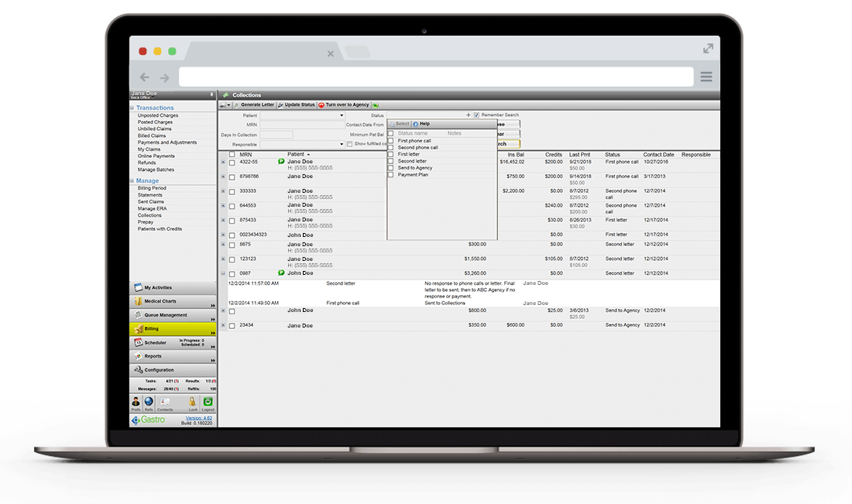Toggle the Remember Search checkbox
Screen dimensions: 852x504
coord(476,115)
